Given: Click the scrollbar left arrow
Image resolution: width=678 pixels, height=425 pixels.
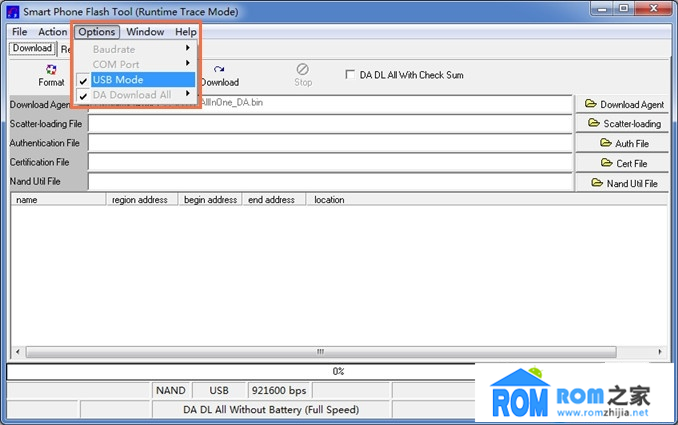Looking at the screenshot, I should pyautogui.click(x=17, y=352).
